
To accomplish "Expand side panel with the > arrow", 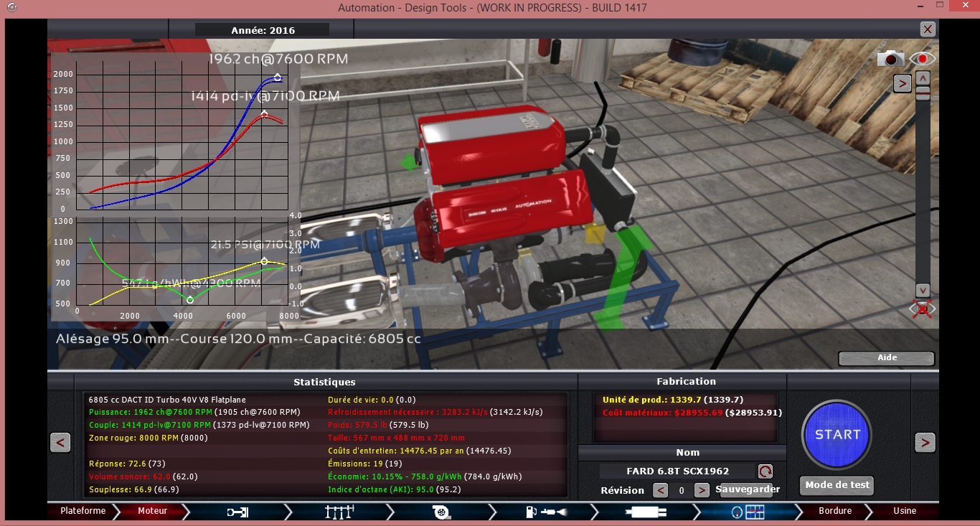I will [x=902, y=83].
